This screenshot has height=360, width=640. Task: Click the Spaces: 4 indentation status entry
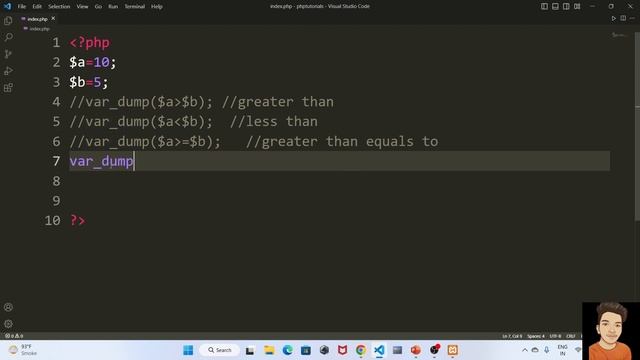coord(536,336)
